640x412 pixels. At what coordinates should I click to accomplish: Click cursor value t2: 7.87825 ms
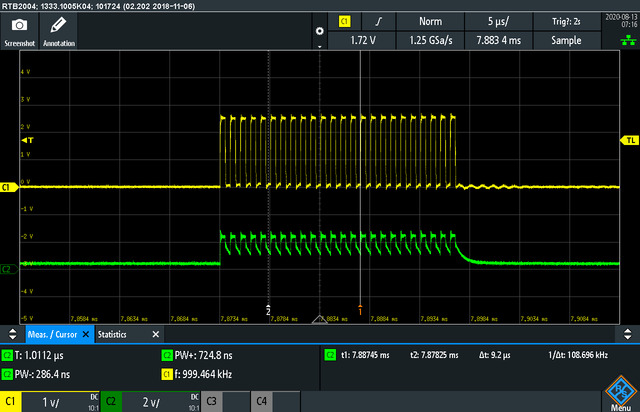pos(434,355)
